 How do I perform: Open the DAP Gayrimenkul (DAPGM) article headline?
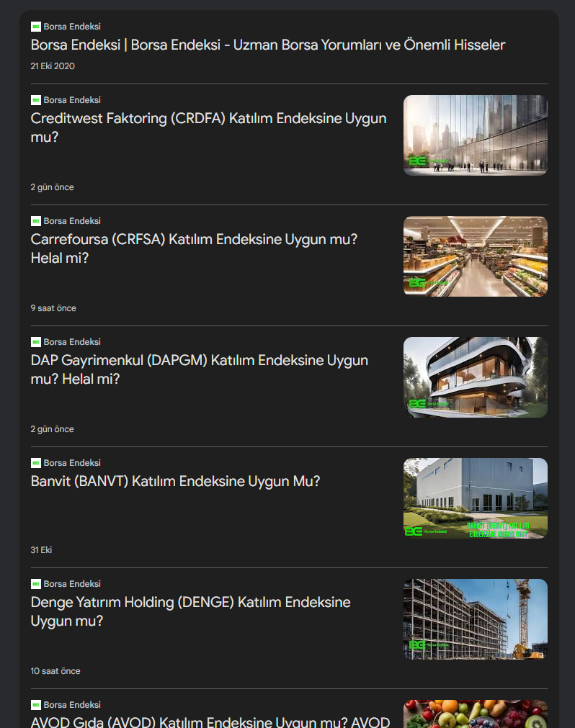pyautogui.click(x=200, y=369)
